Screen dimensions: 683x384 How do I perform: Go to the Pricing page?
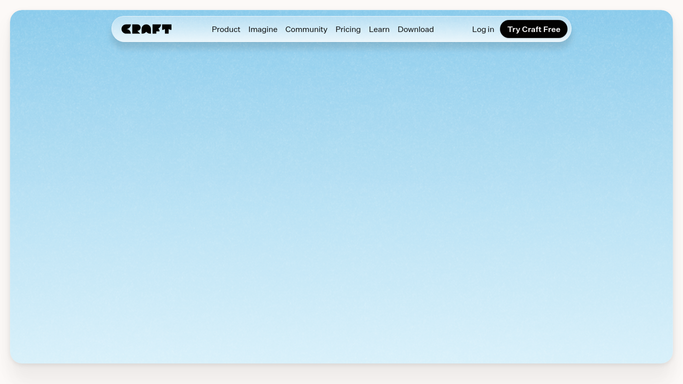348,29
